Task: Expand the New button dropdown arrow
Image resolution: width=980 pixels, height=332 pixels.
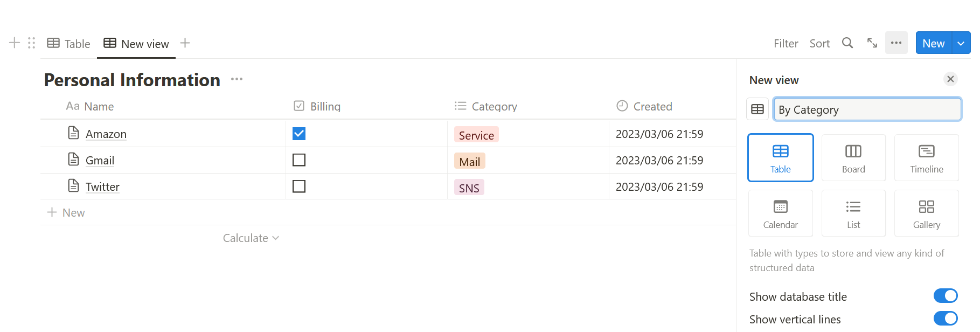Action: coord(961,43)
